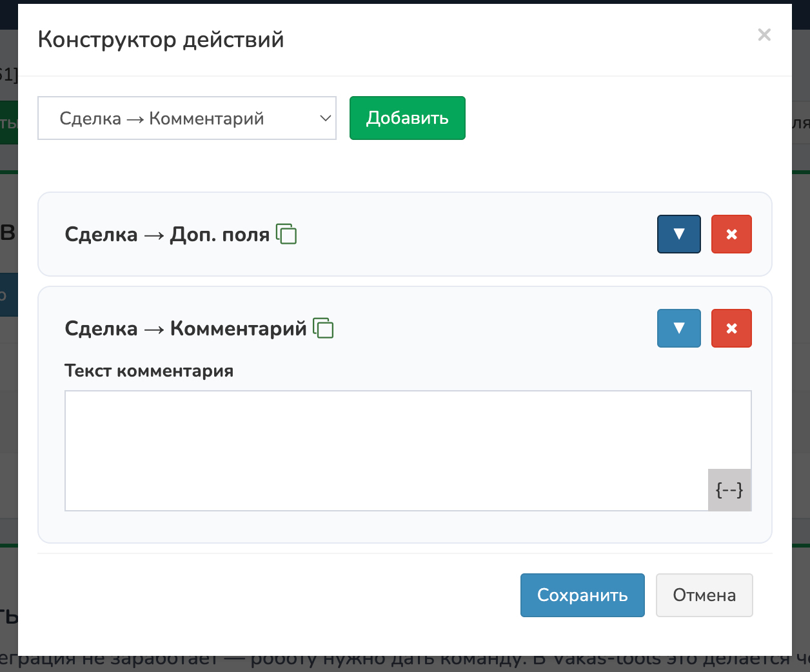The width and height of the screenshot is (810, 672).
Task: Save actions with Сохранить
Action: 582,595
